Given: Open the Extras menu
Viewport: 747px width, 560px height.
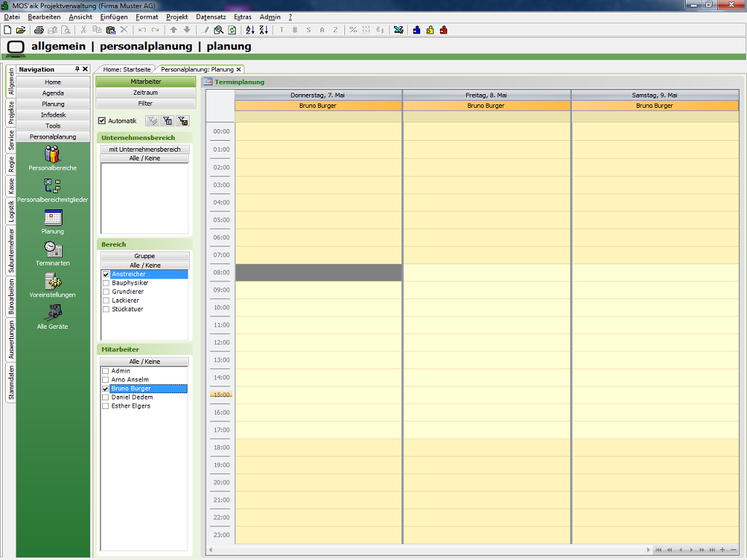Looking at the screenshot, I should (x=242, y=17).
